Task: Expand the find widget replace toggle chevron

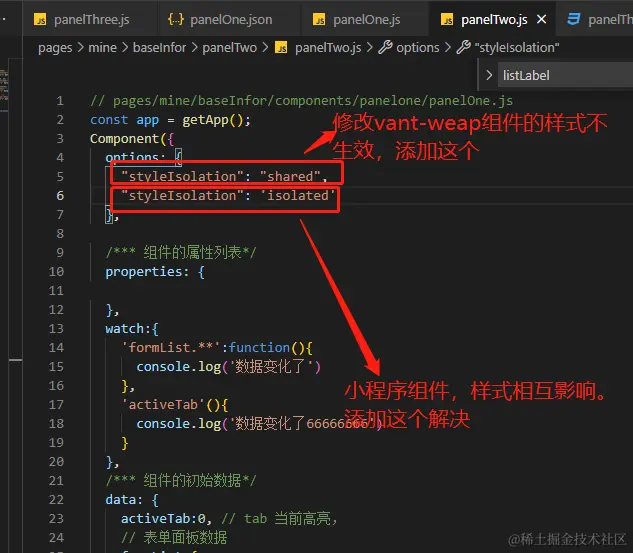Action: (489, 75)
